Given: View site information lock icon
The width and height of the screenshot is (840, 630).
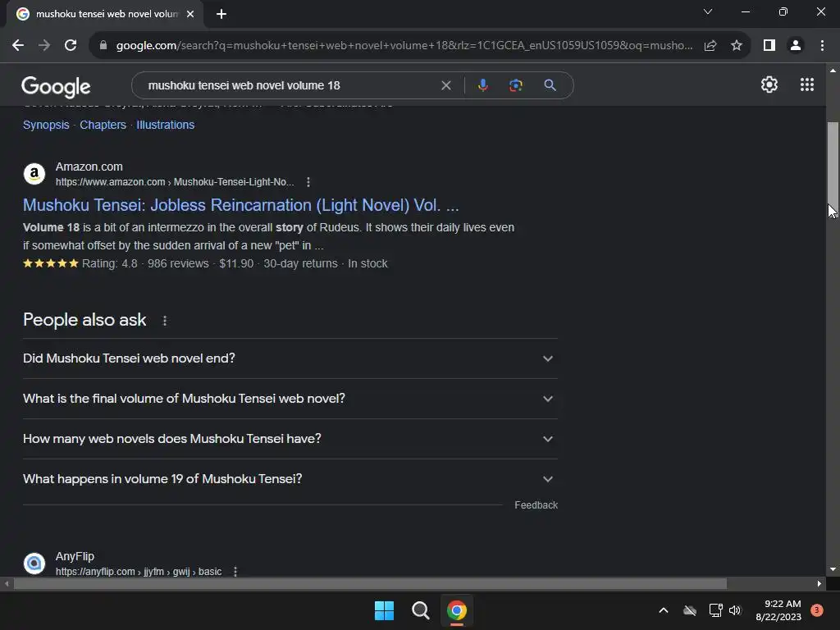Looking at the screenshot, I should pos(103,46).
